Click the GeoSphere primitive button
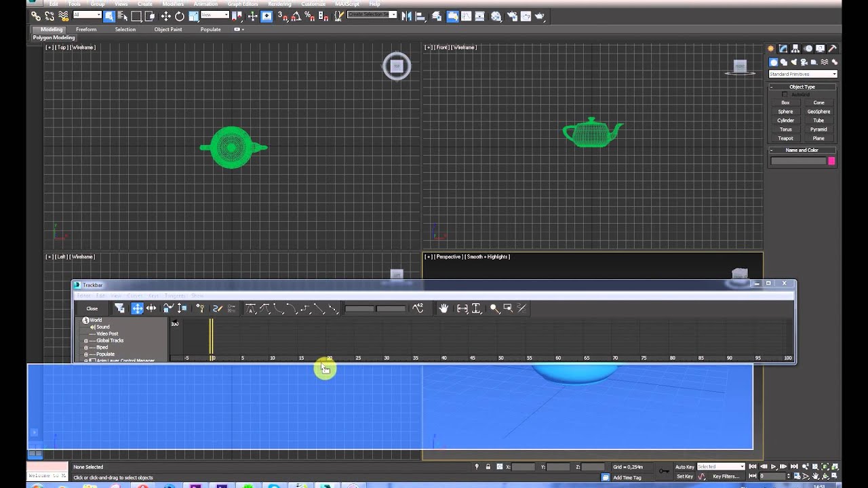Viewport: 868px width, 488px height. [818, 111]
